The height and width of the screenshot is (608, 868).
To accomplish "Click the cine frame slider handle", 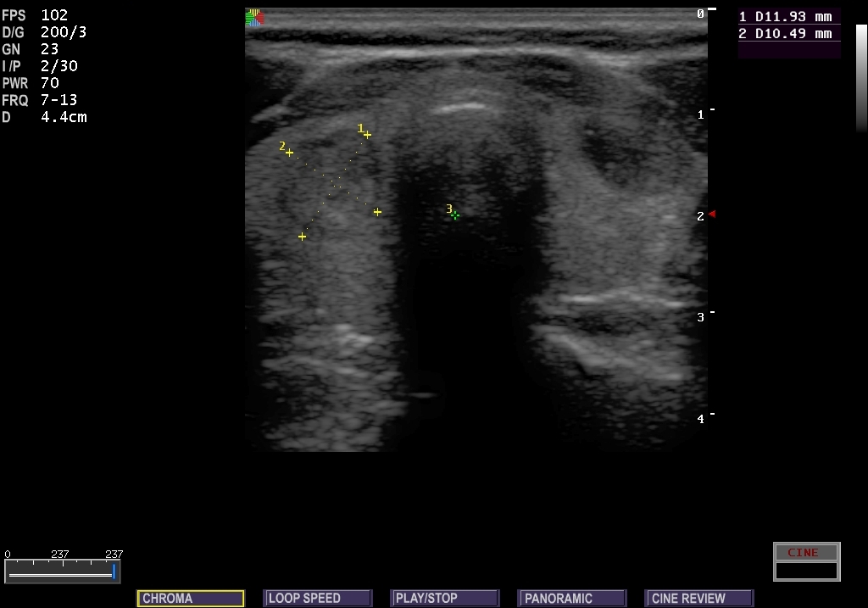I will point(114,572).
